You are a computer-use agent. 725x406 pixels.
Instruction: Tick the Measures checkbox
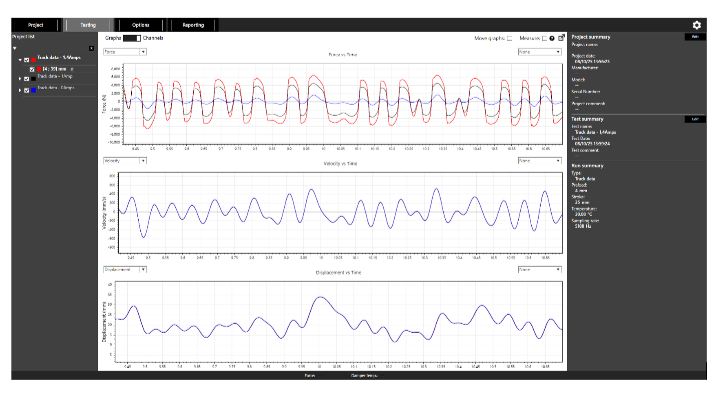544,38
